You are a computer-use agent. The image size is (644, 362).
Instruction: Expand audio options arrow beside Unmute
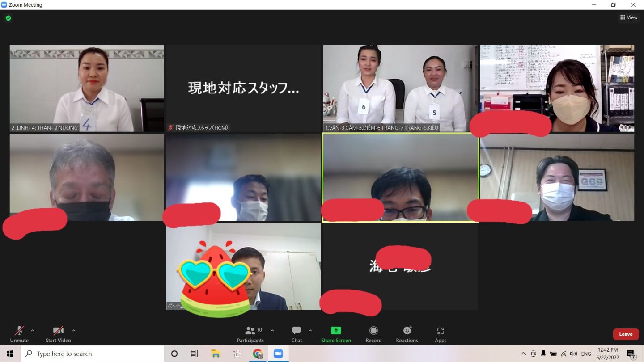click(x=32, y=331)
